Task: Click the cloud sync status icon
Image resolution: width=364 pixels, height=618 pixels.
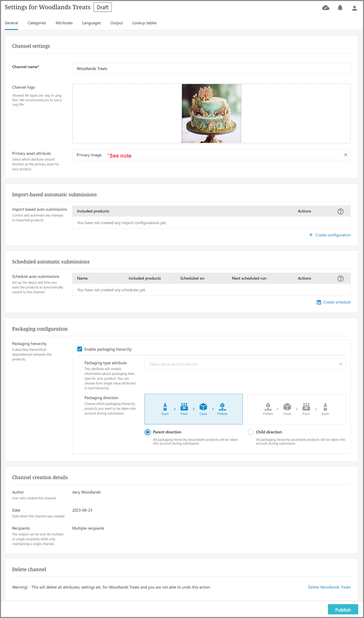Action: (326, 8)
